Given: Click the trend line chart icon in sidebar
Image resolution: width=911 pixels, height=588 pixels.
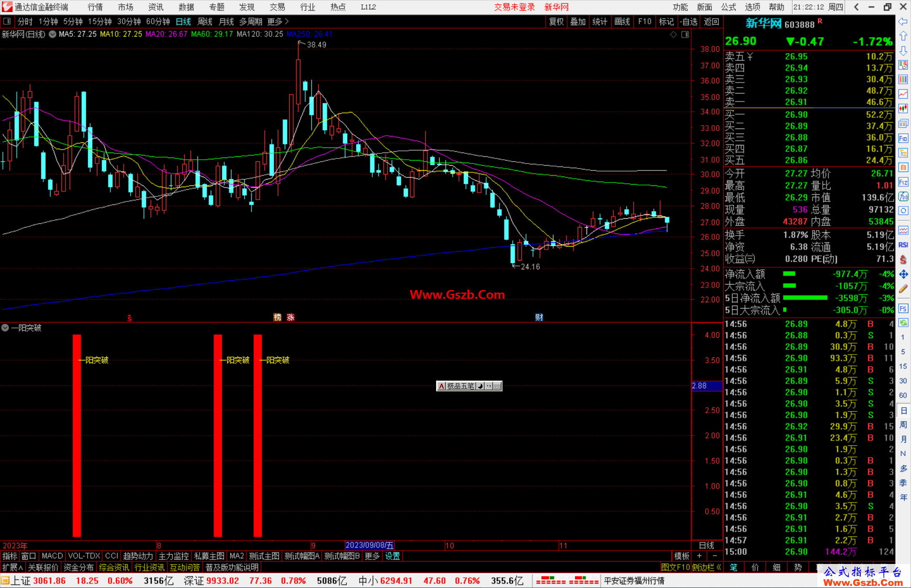Looking at the screenshot, I should [903, 94].
